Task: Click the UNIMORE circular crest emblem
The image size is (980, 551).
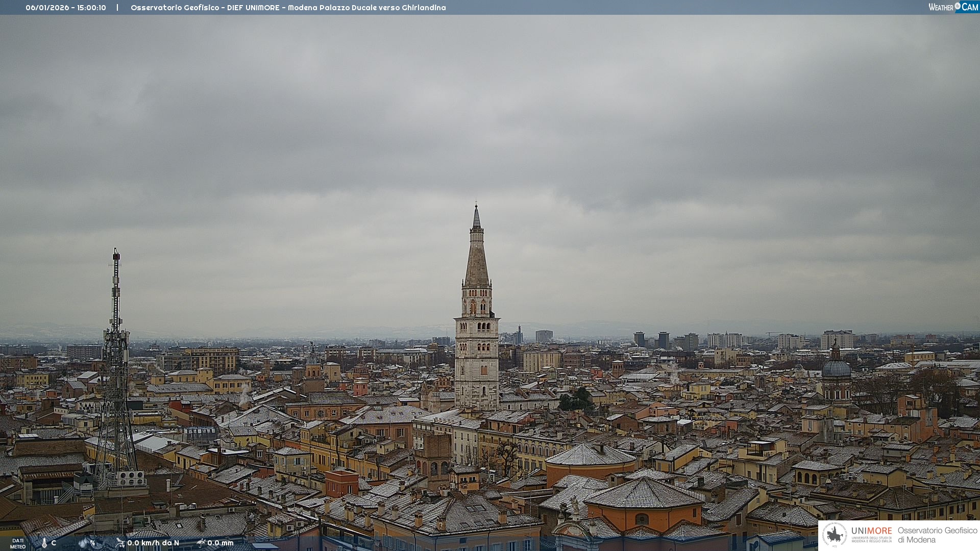Action: click(x=835, y=535)
